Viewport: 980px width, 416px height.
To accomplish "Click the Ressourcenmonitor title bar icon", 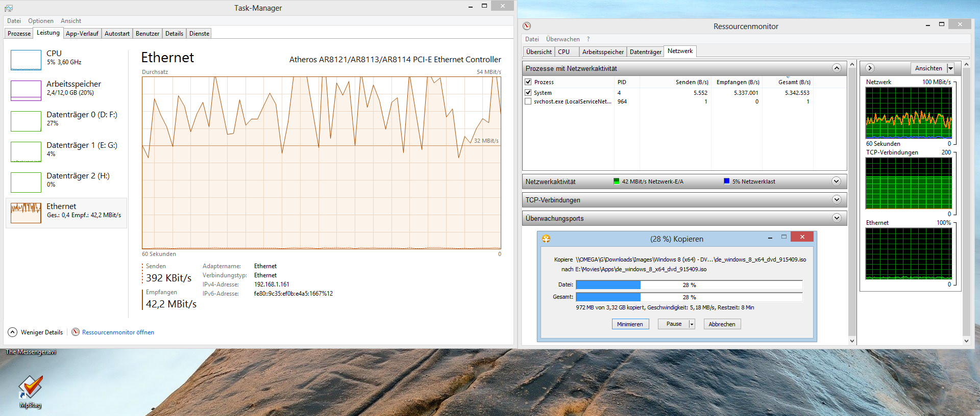I will [527, 26].
